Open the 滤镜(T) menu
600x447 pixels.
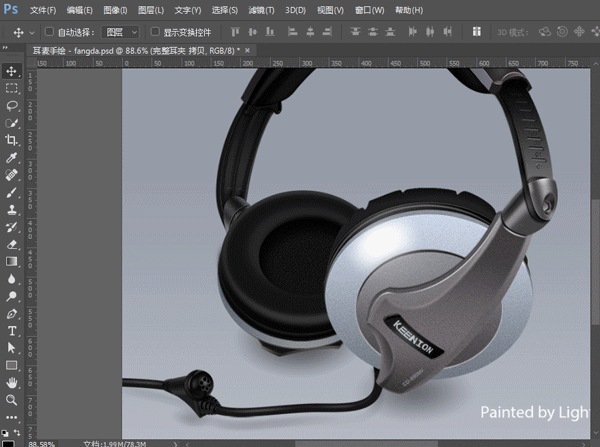pyautogui.click(x=261, y=10)
